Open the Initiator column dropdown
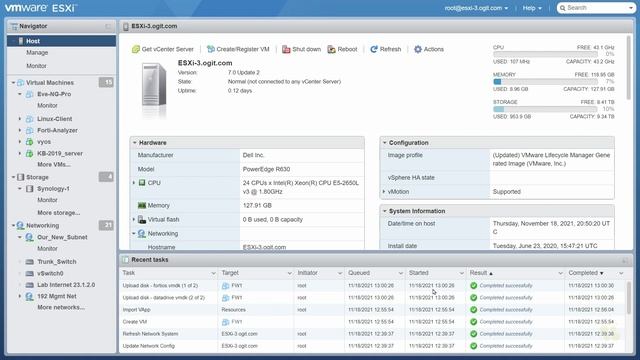The height and width of the screenshot is (360, 640). pyautogui.click(x=340, y=273)
